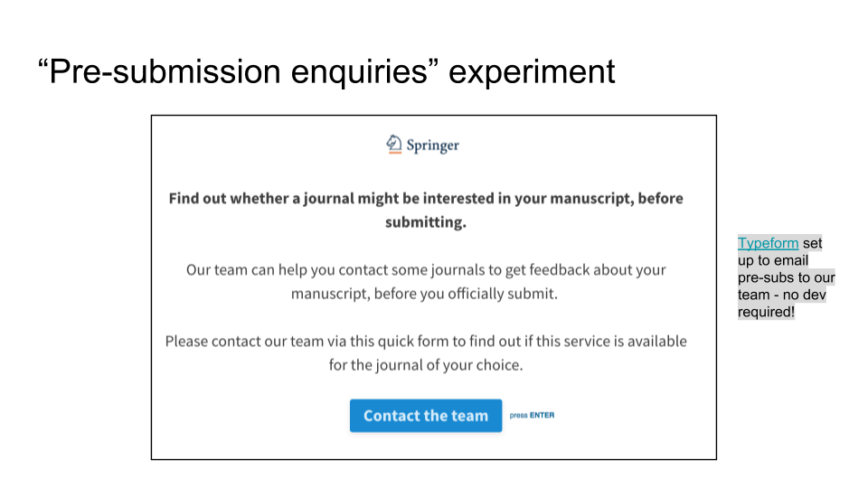The width and height of the screenshot is (868, 488).
Task: Click the phrase before you officially submit
Action: pos(466,294)
